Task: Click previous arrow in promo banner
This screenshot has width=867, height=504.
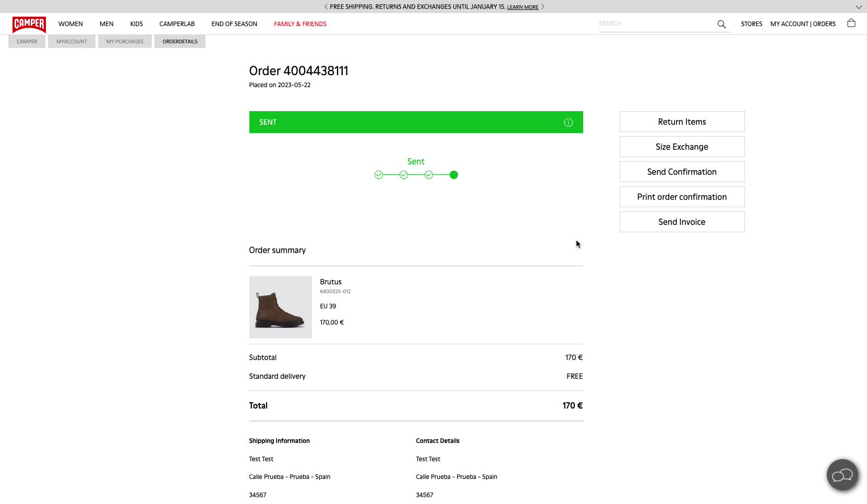Action: 326,7
